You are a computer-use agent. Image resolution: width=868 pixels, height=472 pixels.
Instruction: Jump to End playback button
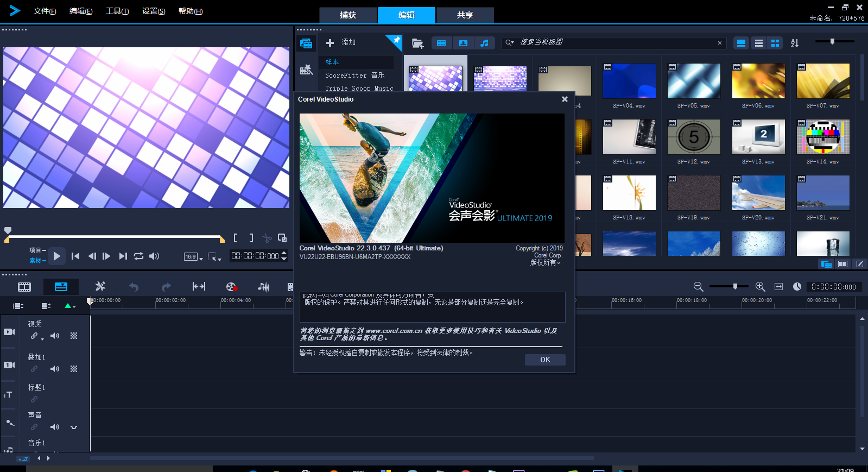click(x=123, y=256)
